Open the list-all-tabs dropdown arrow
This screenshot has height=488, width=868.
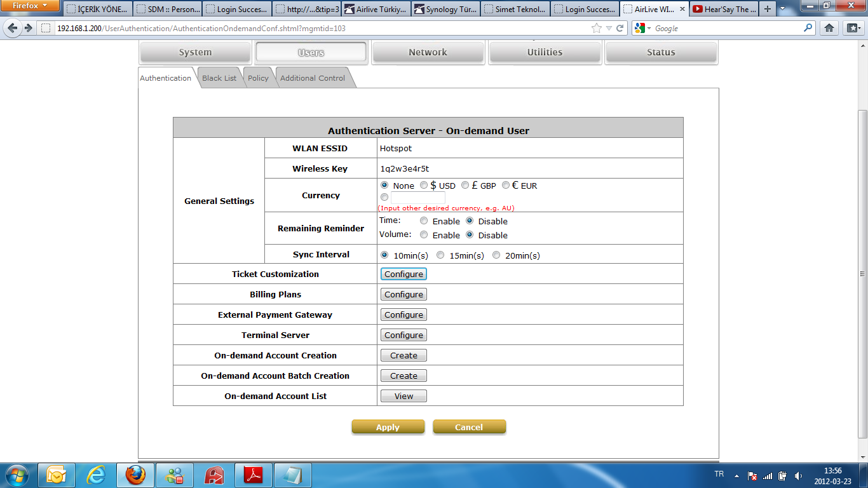782,9
